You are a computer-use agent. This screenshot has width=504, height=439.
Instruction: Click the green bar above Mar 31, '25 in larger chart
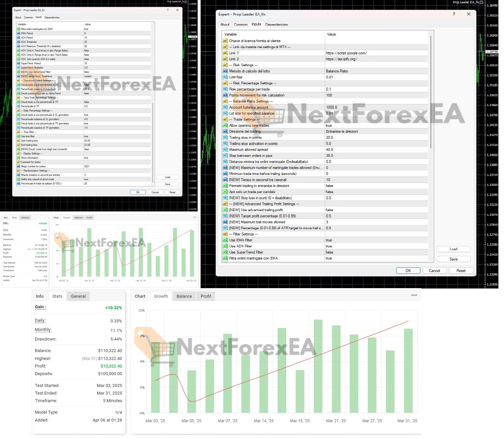(x=408, y=370)
